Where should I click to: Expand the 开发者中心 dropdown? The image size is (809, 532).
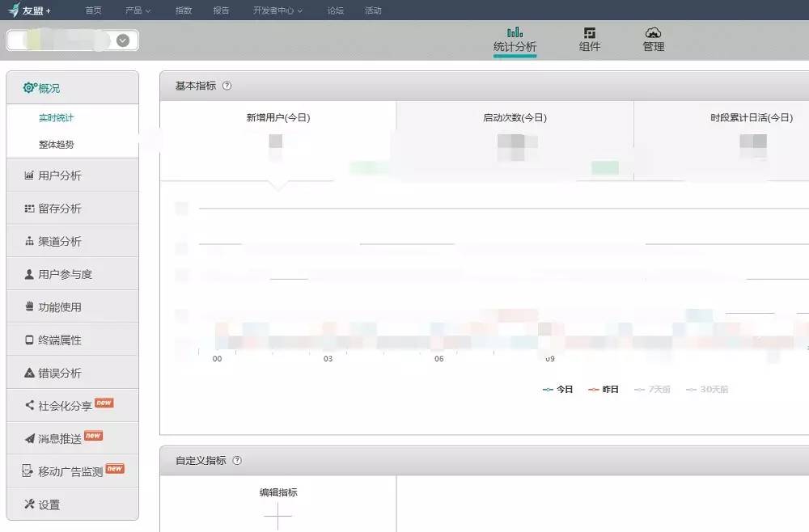(x=277, y=11)
